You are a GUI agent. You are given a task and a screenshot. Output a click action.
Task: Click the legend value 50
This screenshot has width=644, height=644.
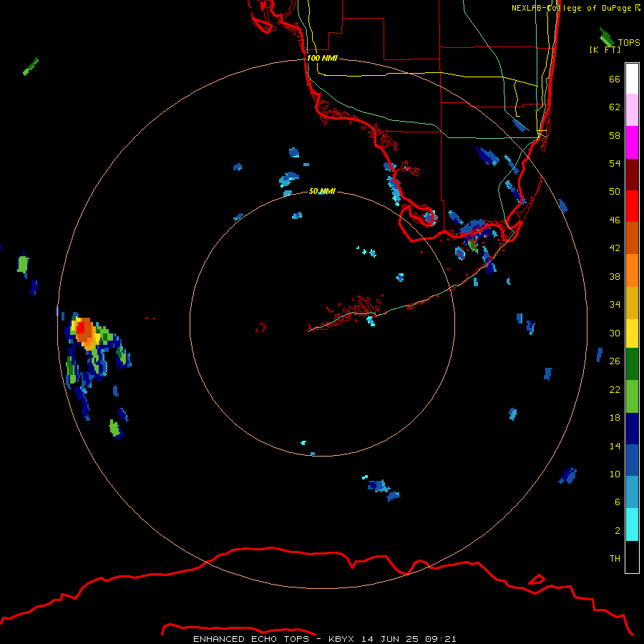point(615,192)
